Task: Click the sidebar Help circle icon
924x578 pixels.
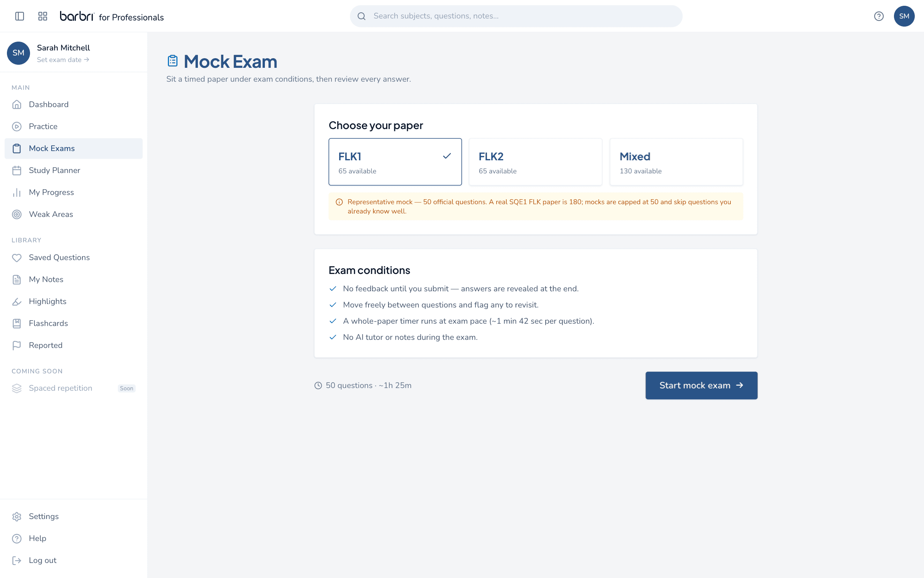Action: tap(17, 538)
